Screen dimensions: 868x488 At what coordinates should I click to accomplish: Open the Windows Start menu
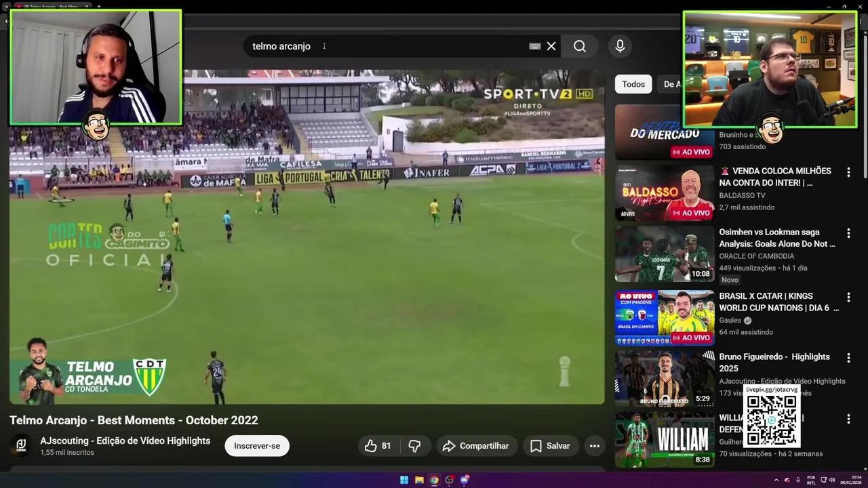tap(404, 480)
